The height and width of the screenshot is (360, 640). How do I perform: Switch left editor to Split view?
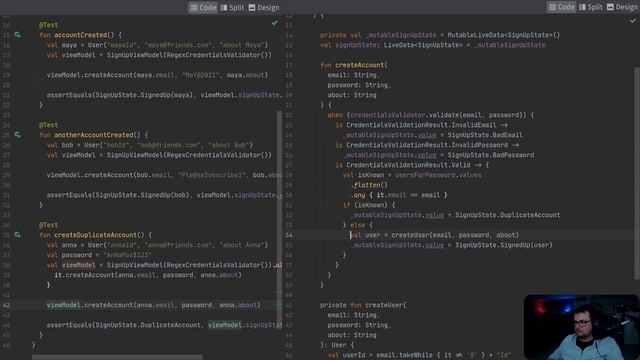tap(232, 7)
